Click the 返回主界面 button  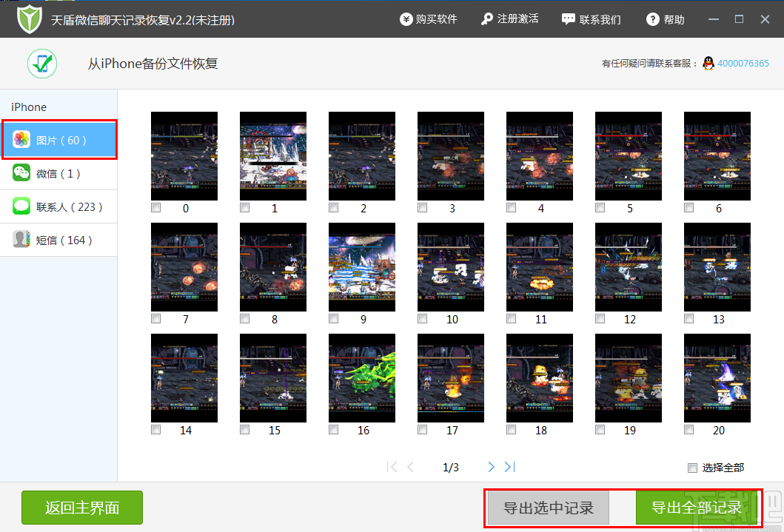point(82,508)
